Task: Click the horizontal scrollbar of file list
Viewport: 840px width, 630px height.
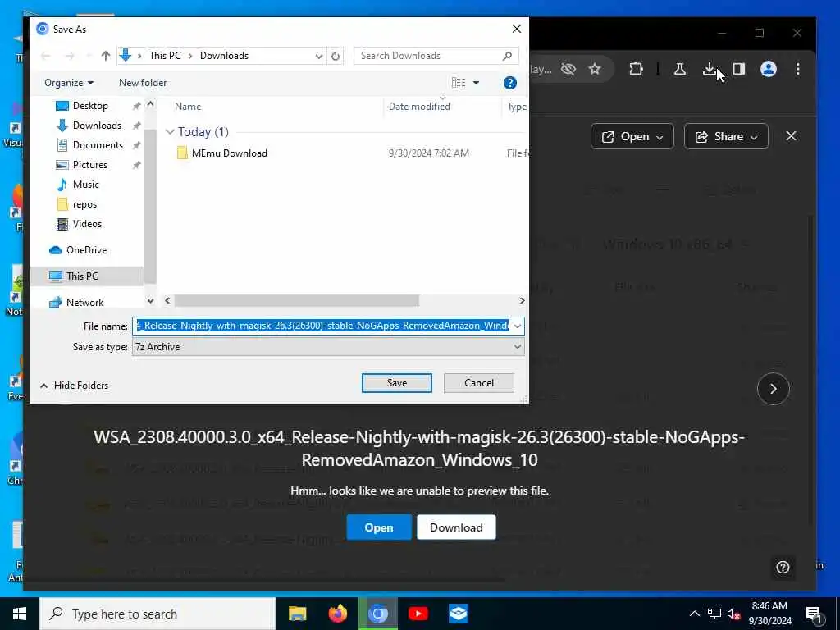Action: pyautogui.click(x=296, y=300)
